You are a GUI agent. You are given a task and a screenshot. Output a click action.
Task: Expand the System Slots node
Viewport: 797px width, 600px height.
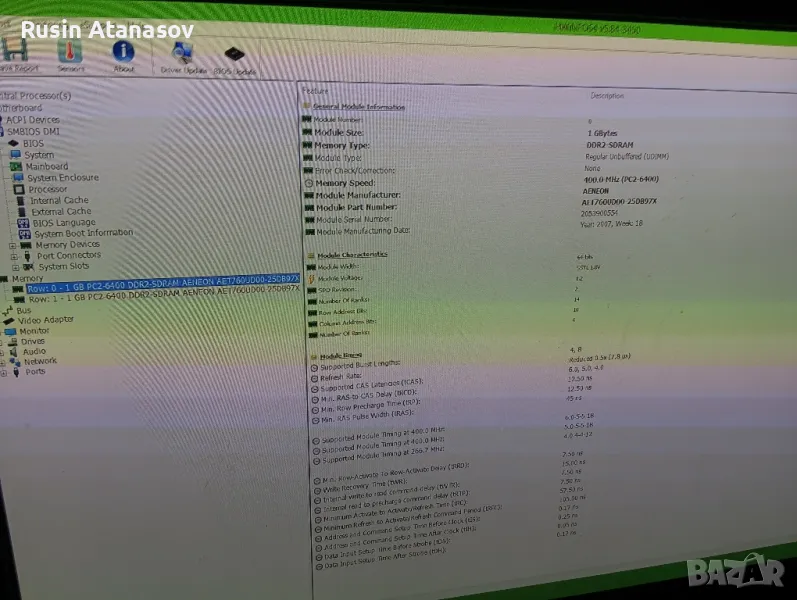[x=13, y=267]
